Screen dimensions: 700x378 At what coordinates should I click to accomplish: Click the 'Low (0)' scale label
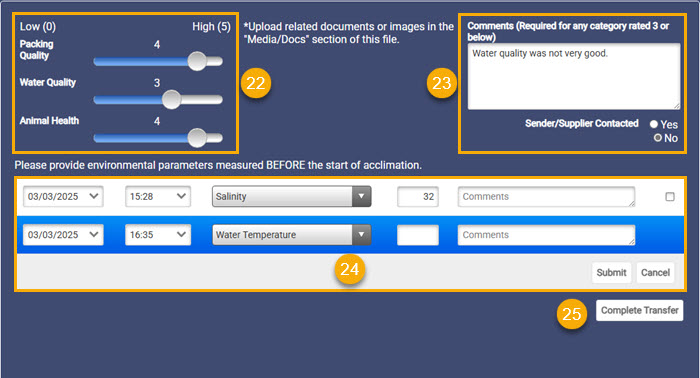38,27
